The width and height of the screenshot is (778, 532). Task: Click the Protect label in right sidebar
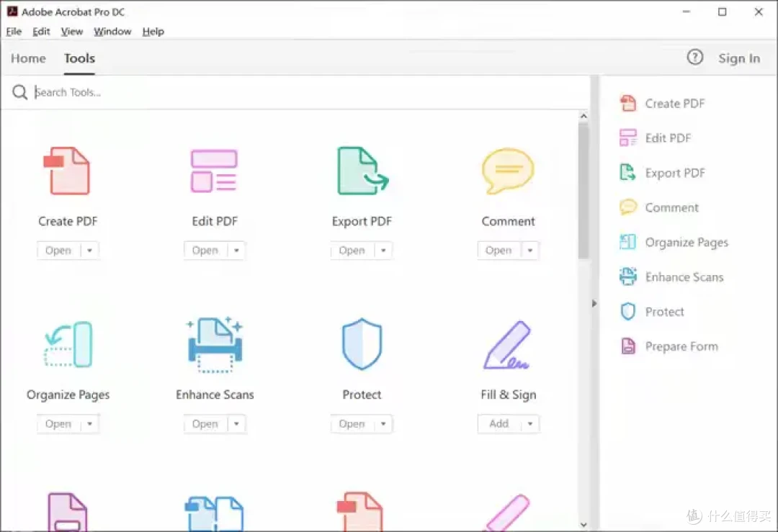[664, 312]
